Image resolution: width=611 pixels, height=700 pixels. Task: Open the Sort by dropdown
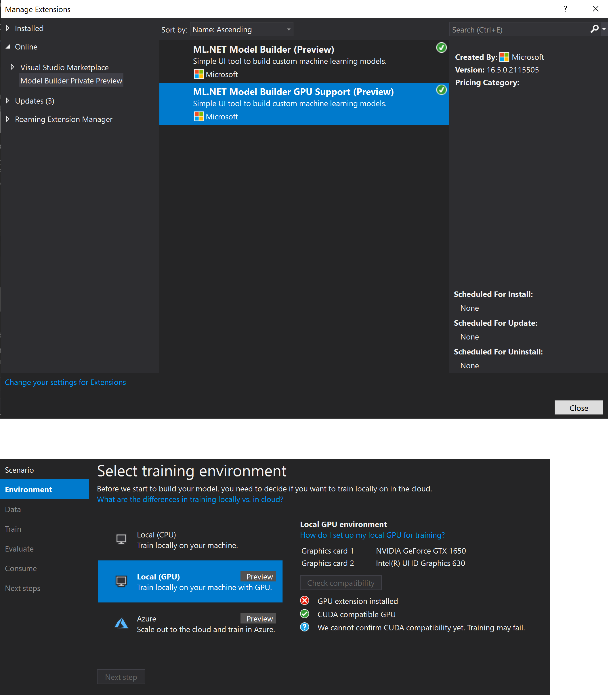coord(241,29)
